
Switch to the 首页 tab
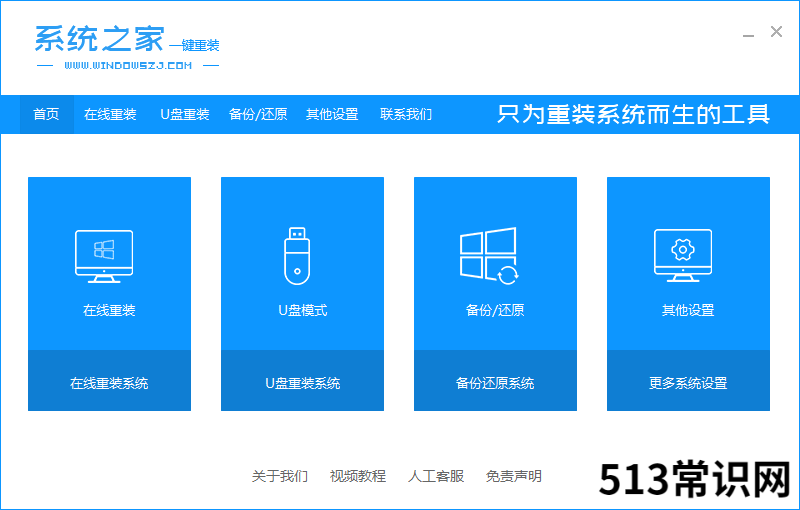tap(46, 114)
